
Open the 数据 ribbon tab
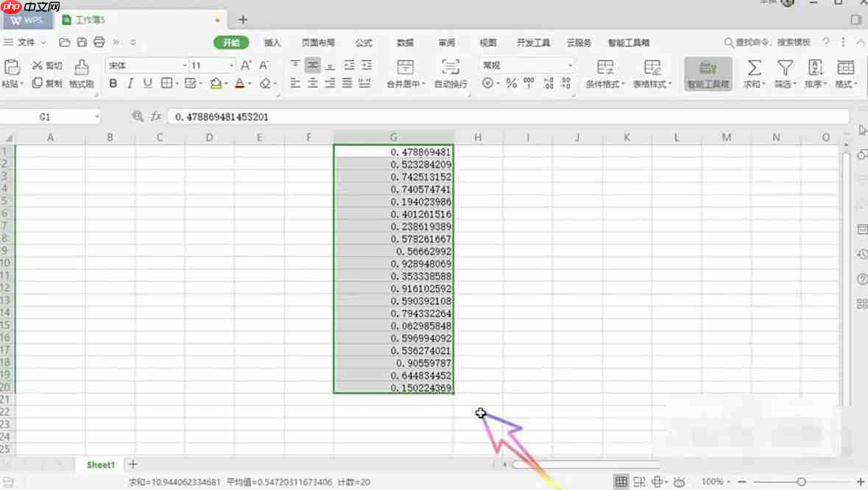tap(404, 42)
